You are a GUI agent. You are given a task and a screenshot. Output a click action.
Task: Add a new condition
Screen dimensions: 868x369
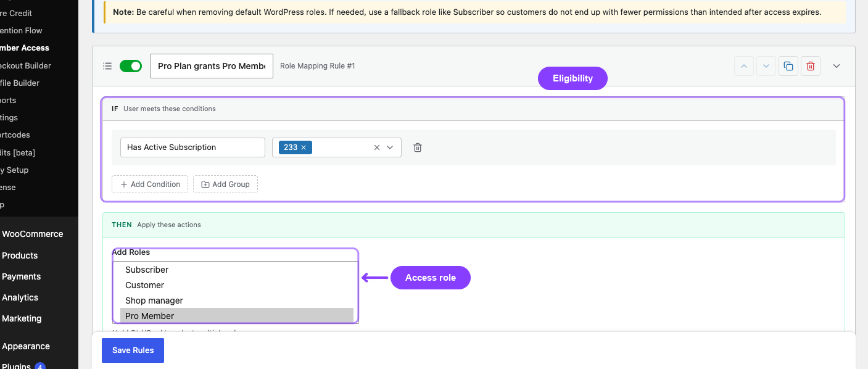(x=150, y=184)
